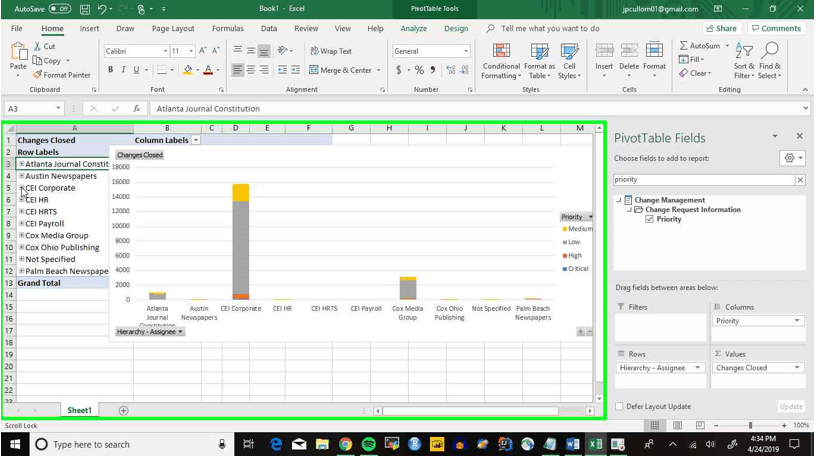
Task: Switch to the Page Layout tab
Action: (x=173, y=29)
